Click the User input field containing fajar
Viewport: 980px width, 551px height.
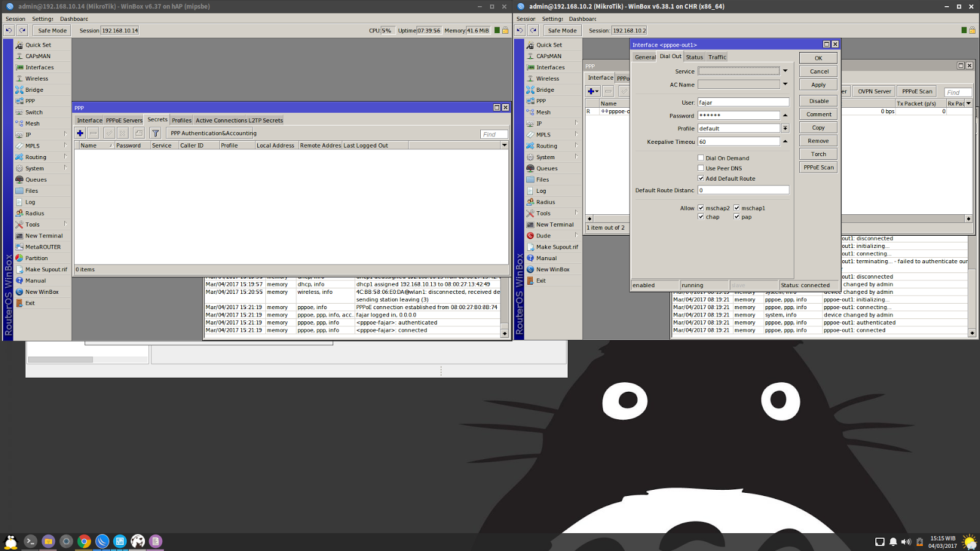click(744, 102)
